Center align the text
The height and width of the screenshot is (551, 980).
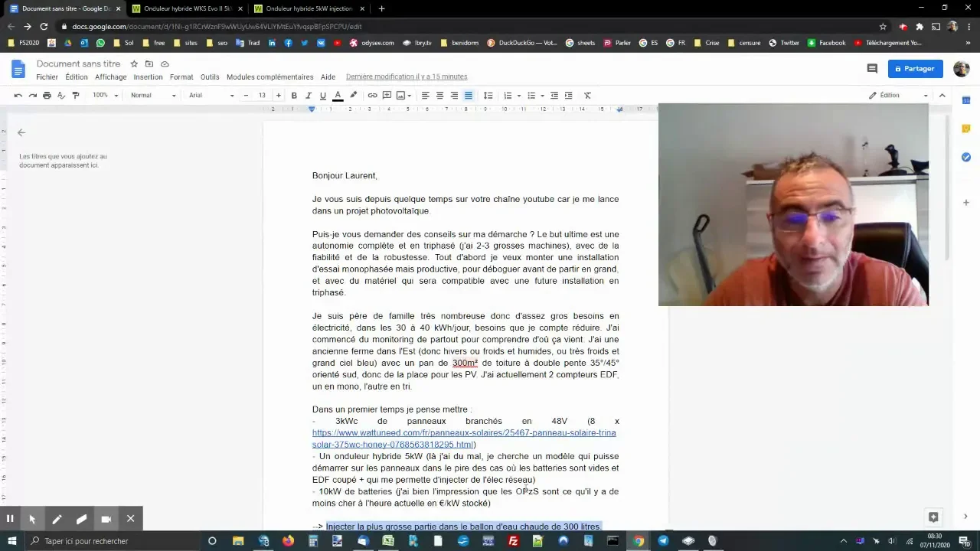pos(439,96)
